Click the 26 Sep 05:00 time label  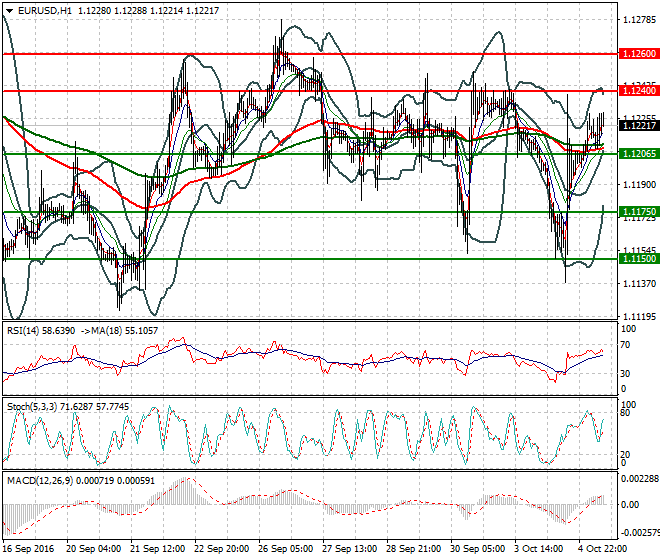tap(285, 549)
